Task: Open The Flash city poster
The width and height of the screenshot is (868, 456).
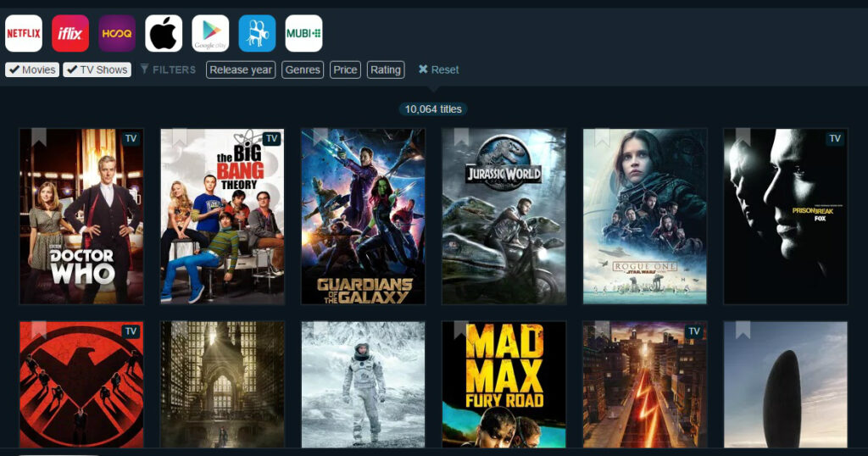Action: tap(645, 385)
